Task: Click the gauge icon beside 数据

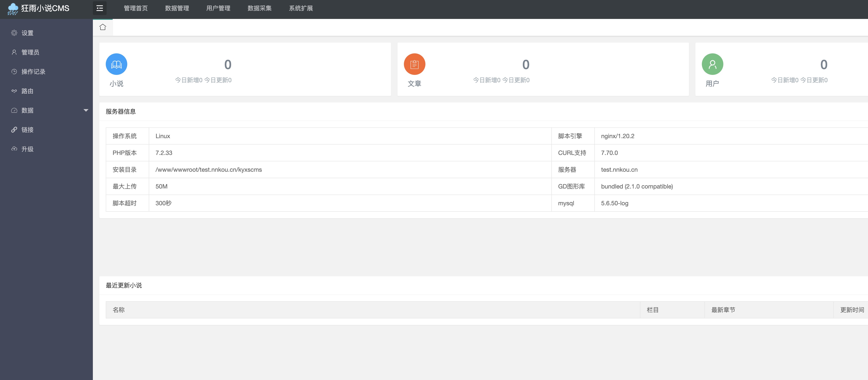Action: coord(14,110)
